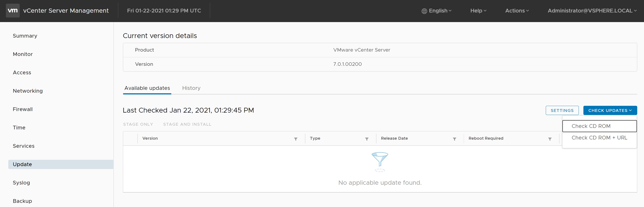Open the Help dropdown menu
The image size is (644, 207).
pyautogui.click(x=478, y=11)
